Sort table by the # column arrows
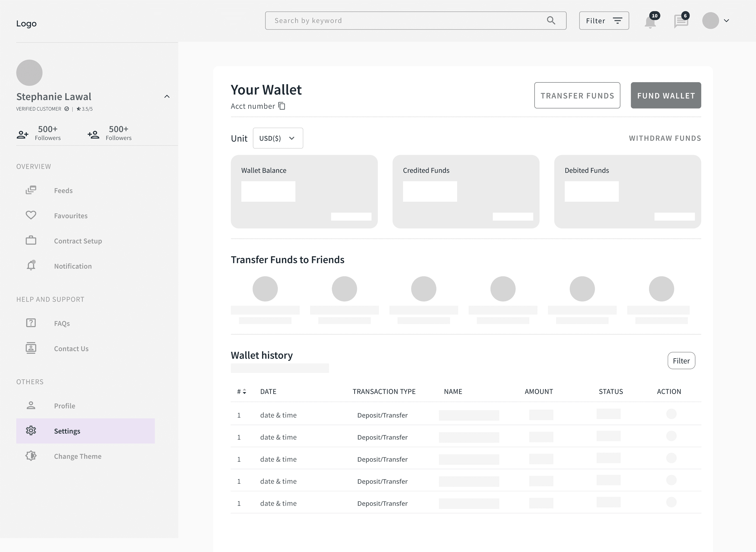The image size is (756, 552). click(244, 392)
